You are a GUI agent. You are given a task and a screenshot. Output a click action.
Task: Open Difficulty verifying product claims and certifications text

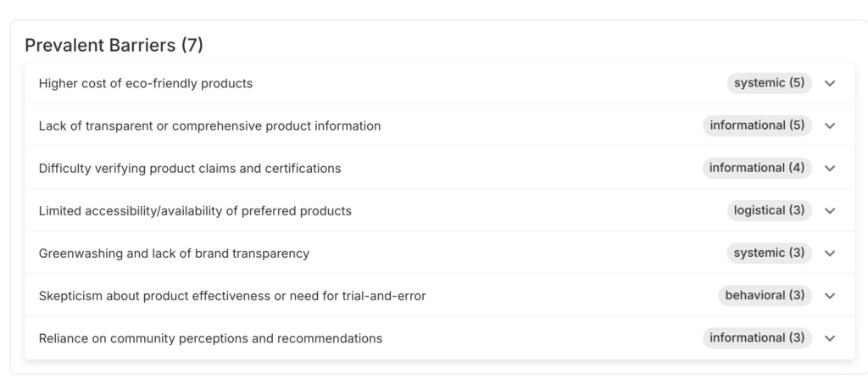click(190, 168)
